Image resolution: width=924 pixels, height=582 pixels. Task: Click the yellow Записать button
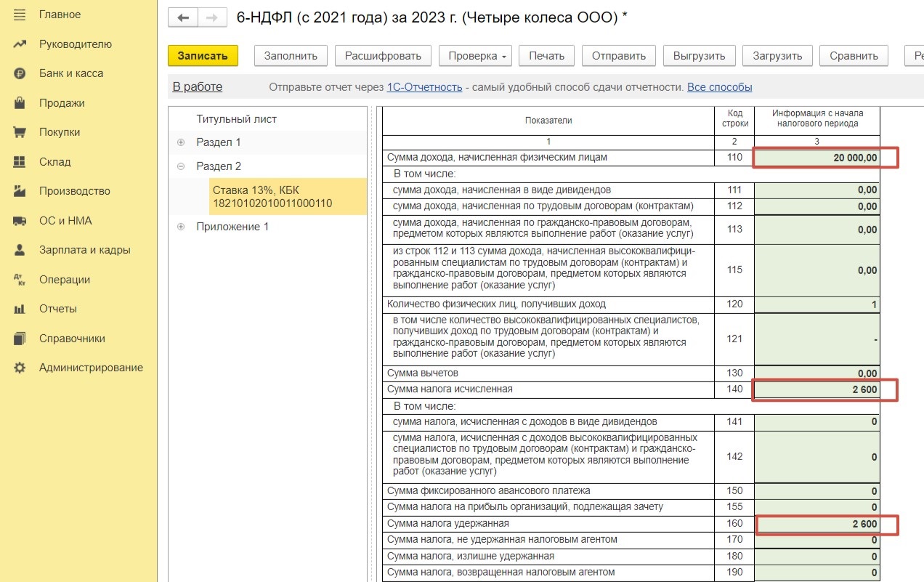(x=203, y=56)
